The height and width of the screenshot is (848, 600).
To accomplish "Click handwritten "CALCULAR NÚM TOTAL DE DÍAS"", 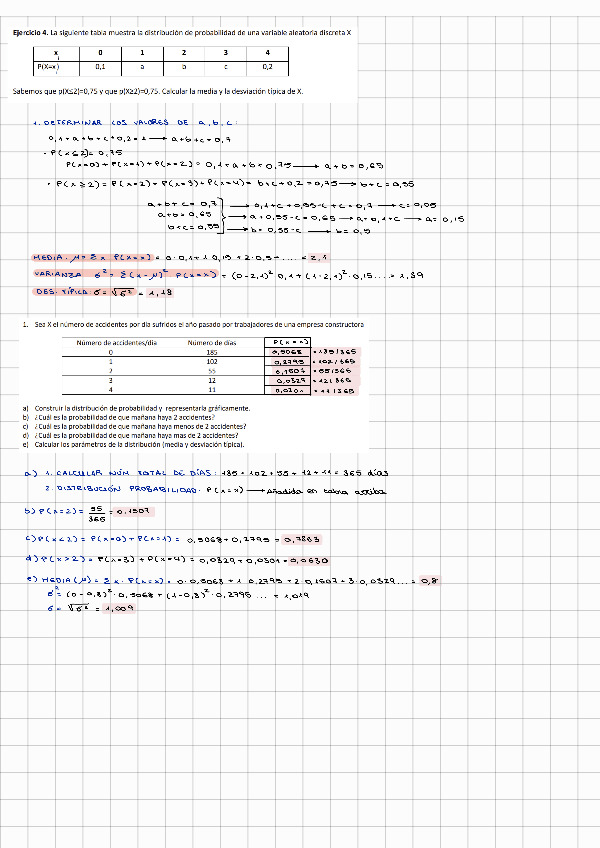I will [x=135, y=473].
